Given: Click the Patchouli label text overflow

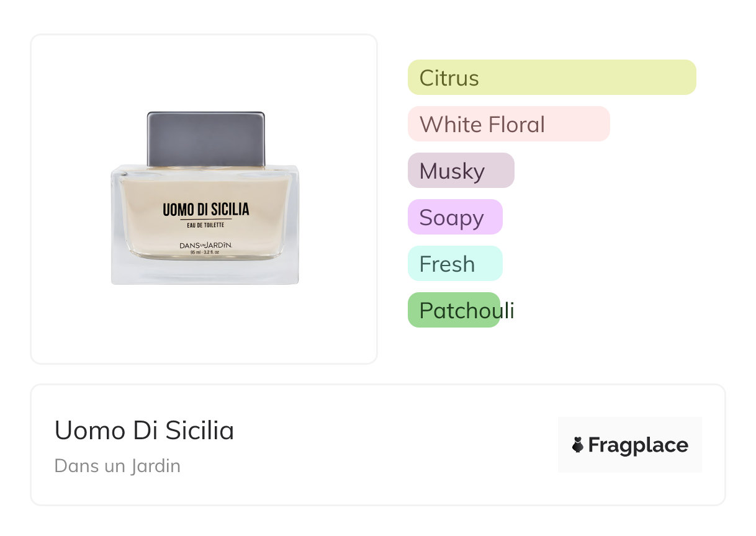Looking at the screenshot, I should click(x=508, y=311).
